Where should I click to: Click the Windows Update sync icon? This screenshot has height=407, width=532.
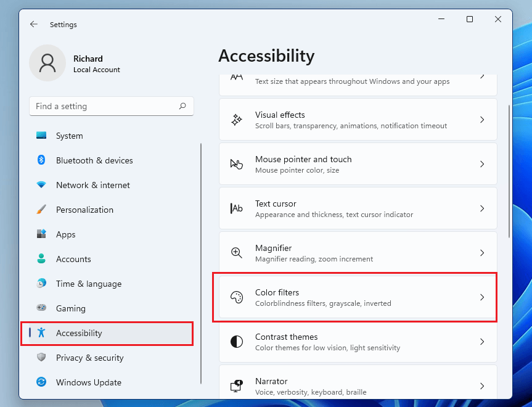click(x=41, y=382)
